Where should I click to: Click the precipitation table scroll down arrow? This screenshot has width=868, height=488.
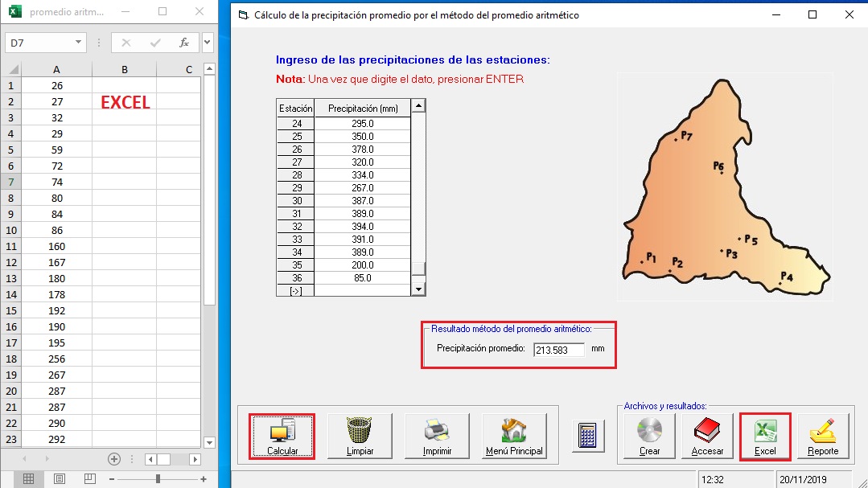tap(418, 289)
